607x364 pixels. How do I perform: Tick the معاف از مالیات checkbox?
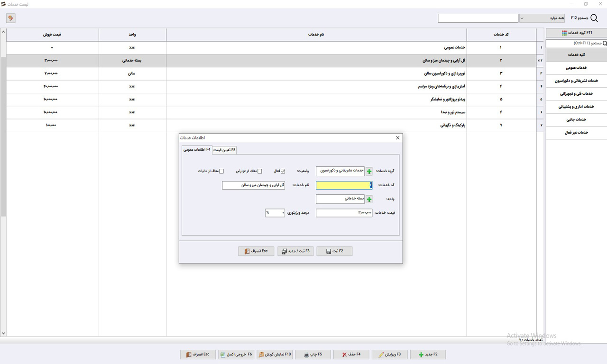tap(221, 171)
